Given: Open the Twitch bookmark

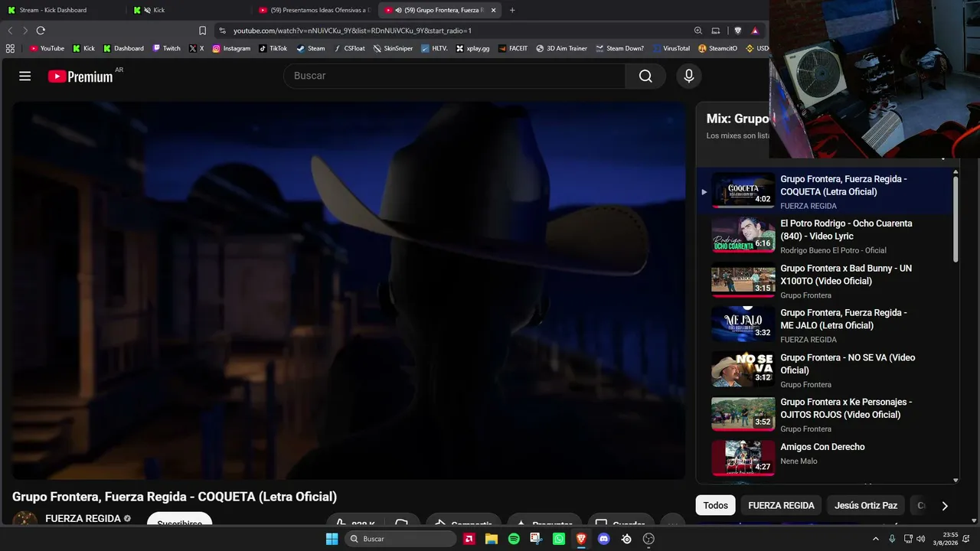Looking at the screenshot, I should pyautogui.click(x=167, y=48).
